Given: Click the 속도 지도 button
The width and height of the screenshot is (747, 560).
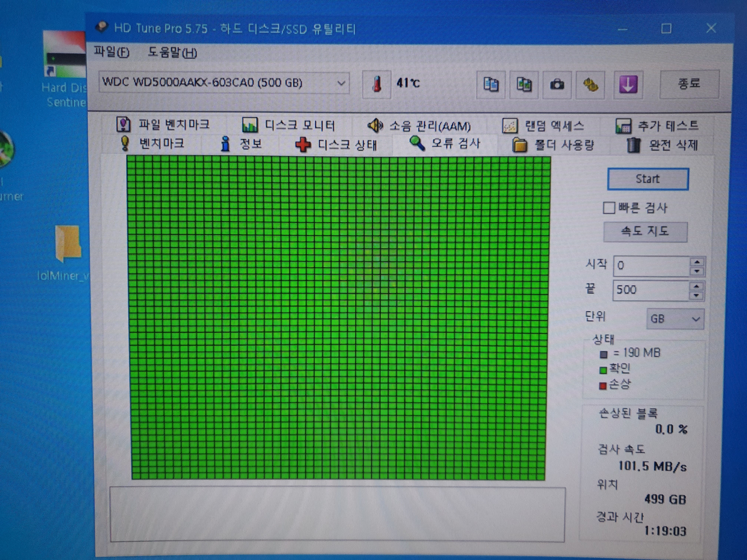Looking at the screenshot, I should (x=645, y=231).
